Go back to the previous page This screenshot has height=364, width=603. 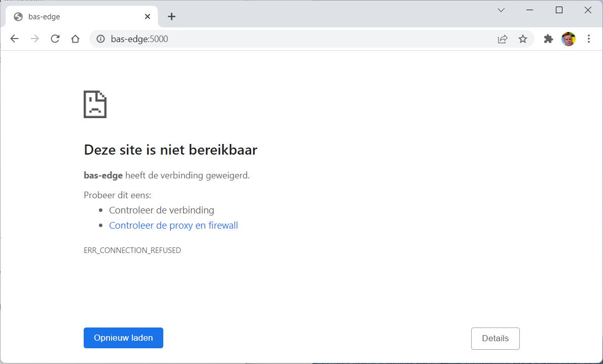pyautogui.click(x=14, y=39)
